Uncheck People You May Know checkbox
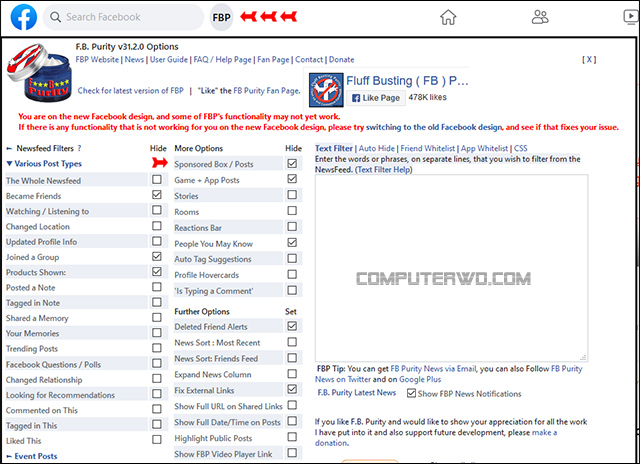The width and height of the screenshot is (640, 464). coord(292,243)
